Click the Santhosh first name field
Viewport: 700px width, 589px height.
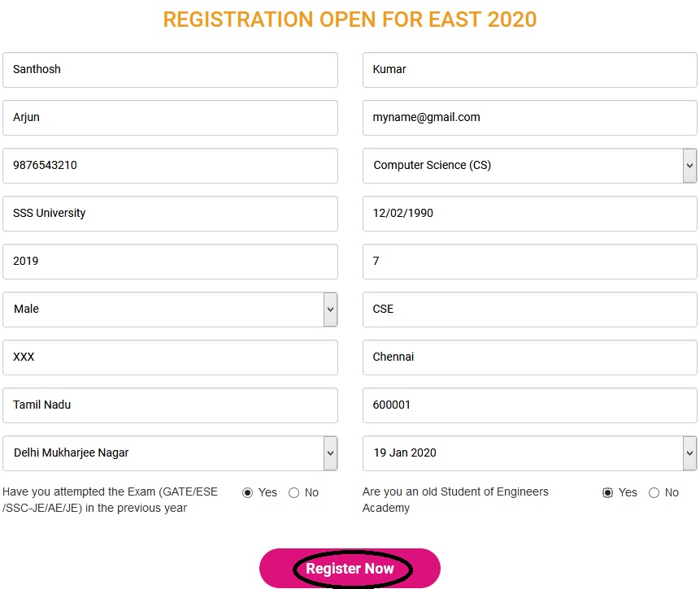(170, 70)
